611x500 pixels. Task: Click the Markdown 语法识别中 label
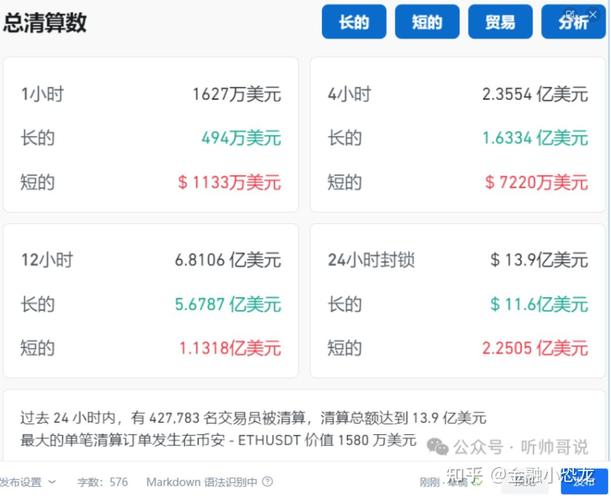[x=201, y=482]
